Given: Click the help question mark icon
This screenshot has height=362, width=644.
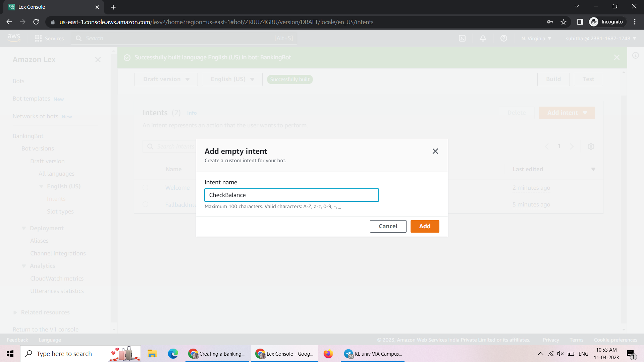Looking at the screenshot, I should pyautogui.click(x=503, y=38).
